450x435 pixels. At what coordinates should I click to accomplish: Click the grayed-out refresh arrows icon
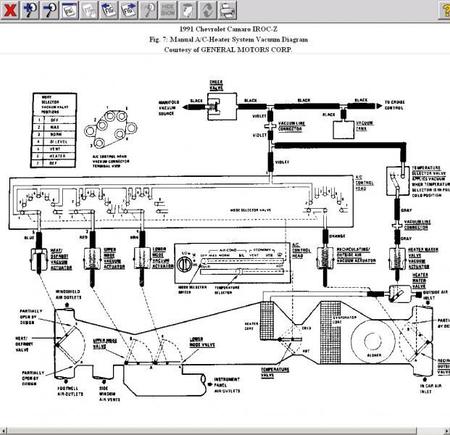click(x=208, y=10)
